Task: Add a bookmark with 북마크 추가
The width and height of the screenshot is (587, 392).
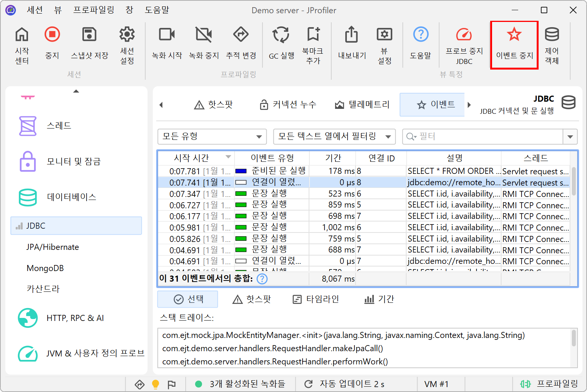Action: [313, 35]
